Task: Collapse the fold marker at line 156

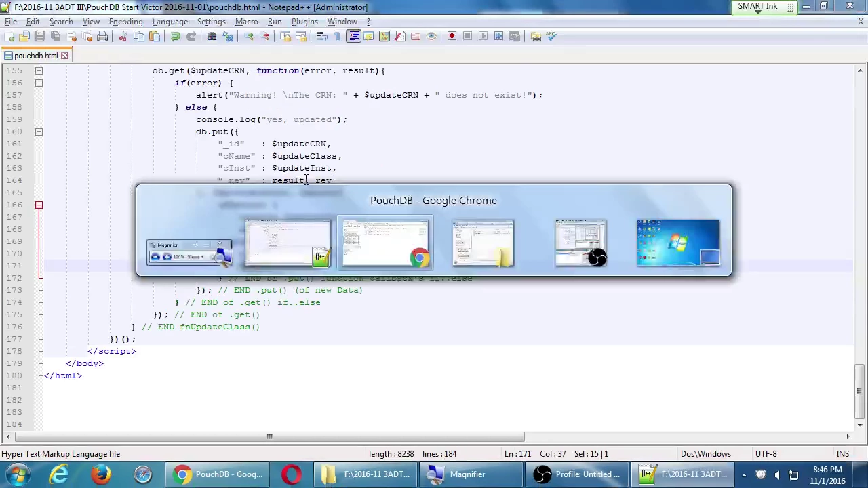Action: (x=39, y=83)
